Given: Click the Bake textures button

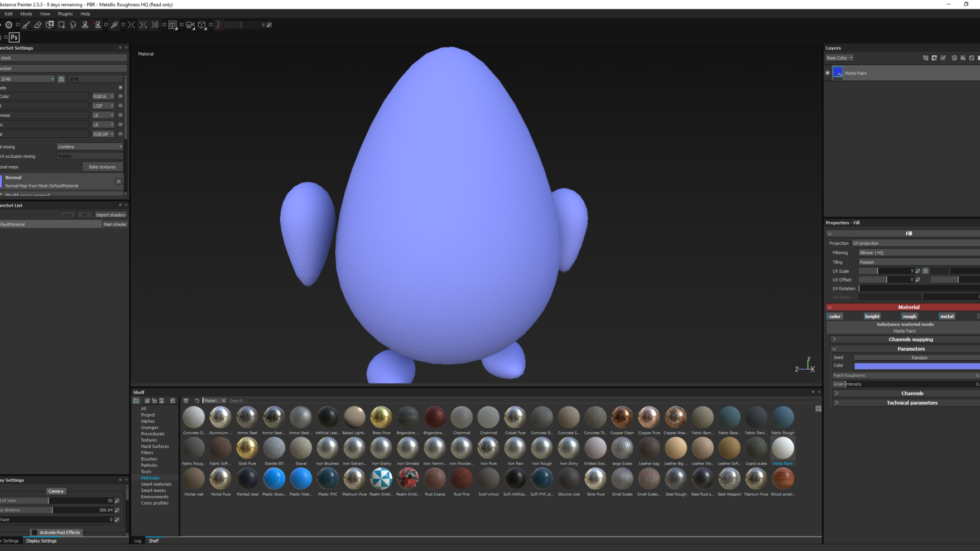Looking at the screenshot, I should pyautogui.click(x=102, y=167).
